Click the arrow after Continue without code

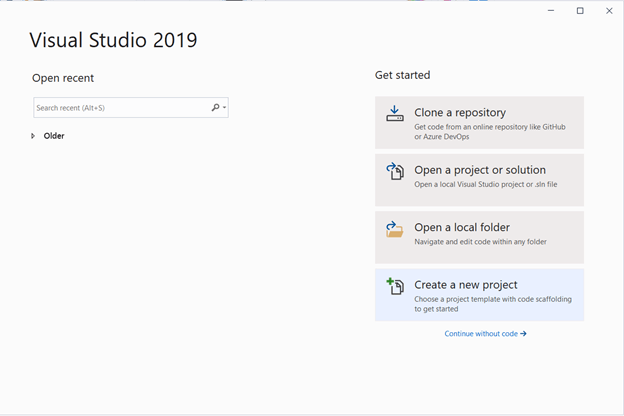click(x=523, y=334)
